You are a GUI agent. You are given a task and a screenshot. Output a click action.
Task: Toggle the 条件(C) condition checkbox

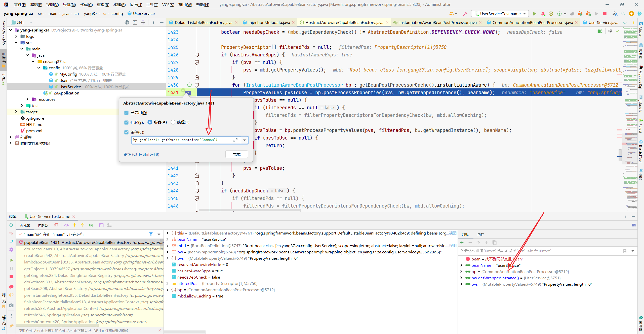click(x=126, y=132)
